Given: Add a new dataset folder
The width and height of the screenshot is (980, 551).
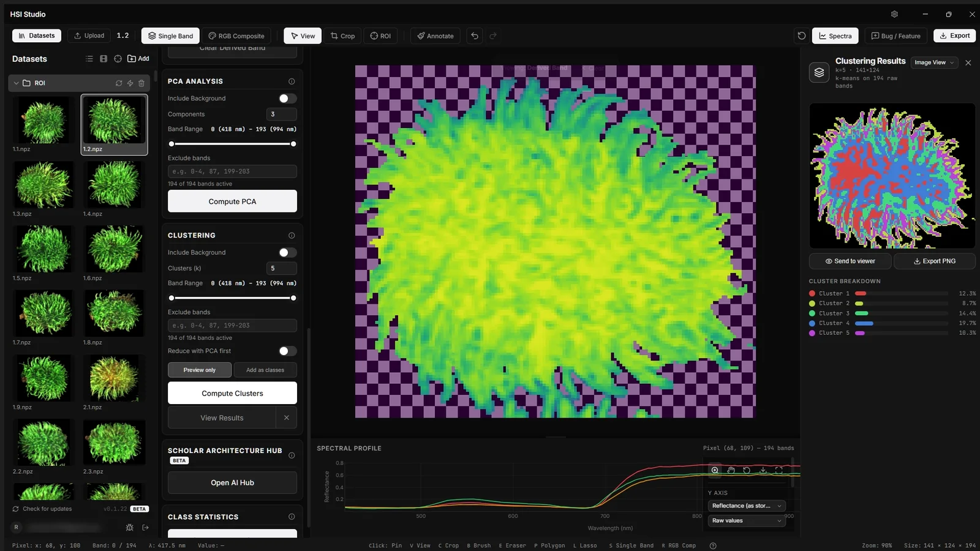Looking at the screenshot, I should tap(138, 59).
